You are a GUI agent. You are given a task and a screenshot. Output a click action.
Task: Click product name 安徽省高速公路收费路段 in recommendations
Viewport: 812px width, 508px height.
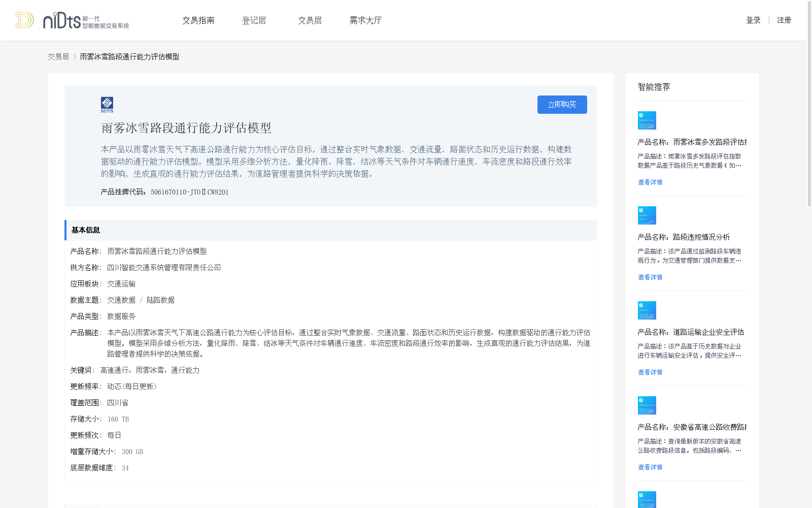(692, 427)
